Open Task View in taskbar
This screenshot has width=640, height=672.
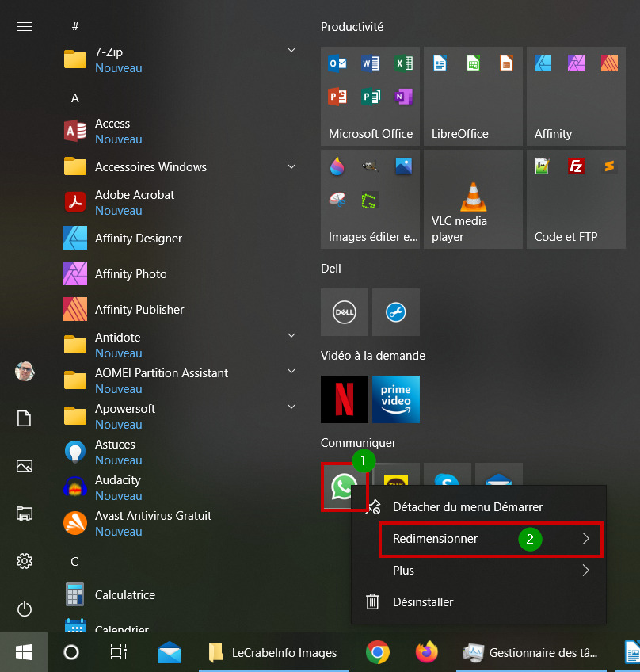[x=118, y=652]
